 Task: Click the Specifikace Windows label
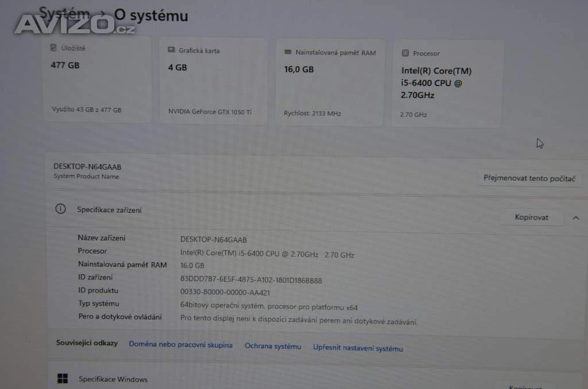pos(113,379)
